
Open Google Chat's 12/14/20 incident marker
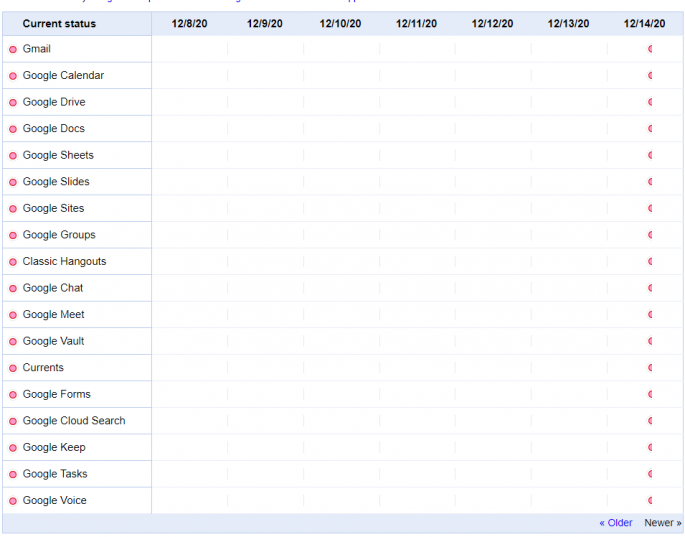point(650,288)
